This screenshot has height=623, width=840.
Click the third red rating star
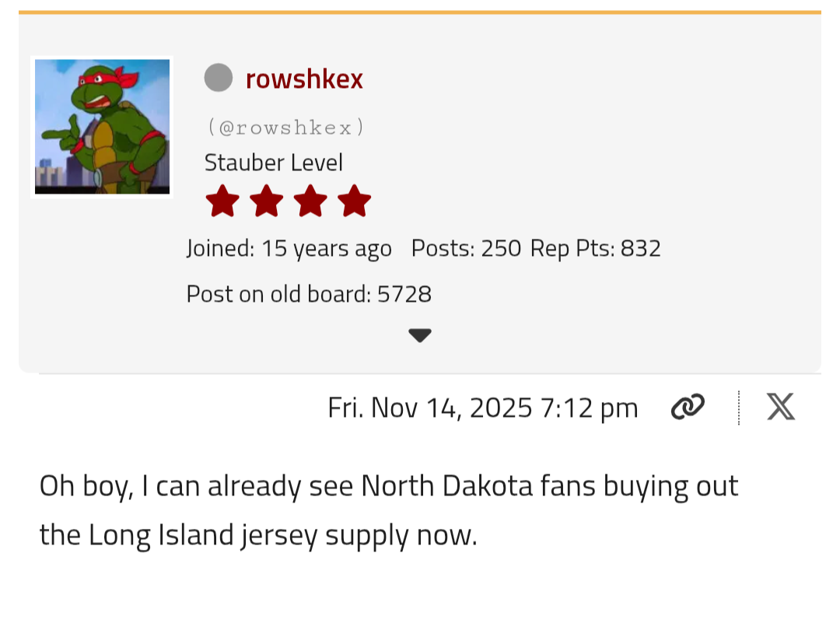[311, 201]
